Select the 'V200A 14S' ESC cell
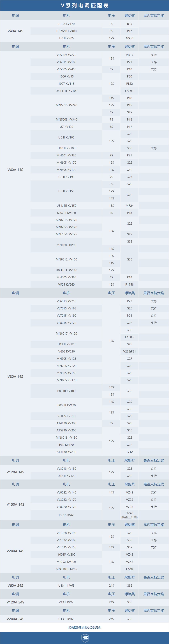 [15, 551]
